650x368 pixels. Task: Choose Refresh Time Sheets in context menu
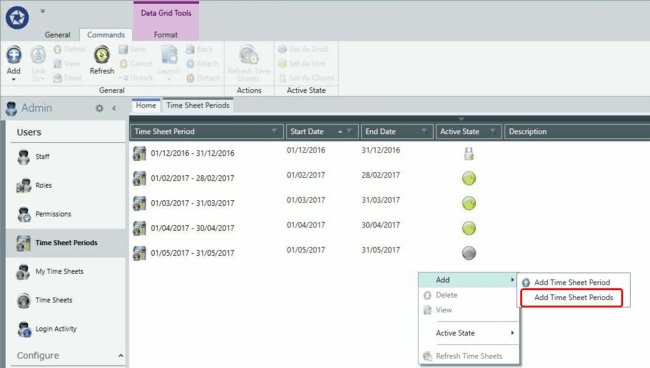click(468, 356)
